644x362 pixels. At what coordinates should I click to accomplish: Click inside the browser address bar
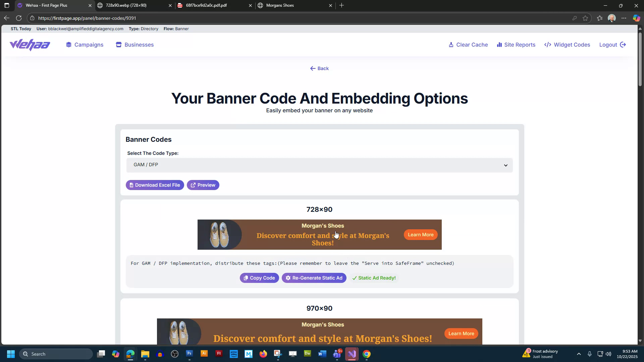pyautogui.click(x=134, y=18)
